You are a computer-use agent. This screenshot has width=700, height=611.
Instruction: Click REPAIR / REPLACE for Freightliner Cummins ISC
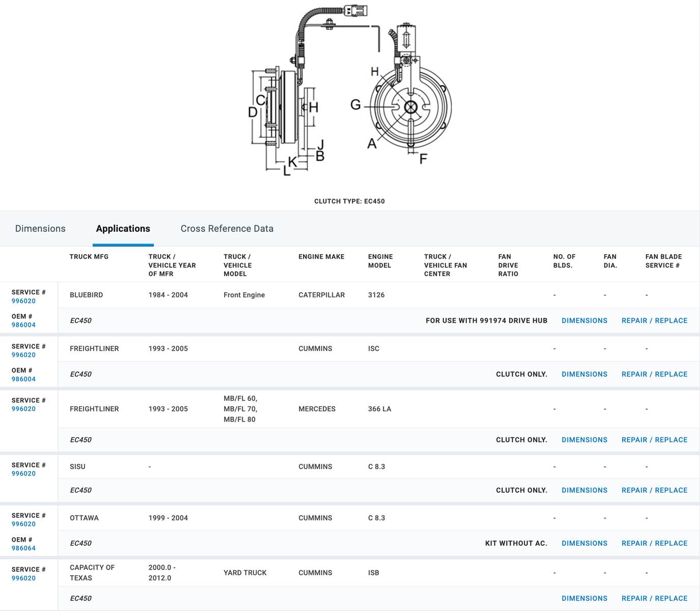click(654, 374)
